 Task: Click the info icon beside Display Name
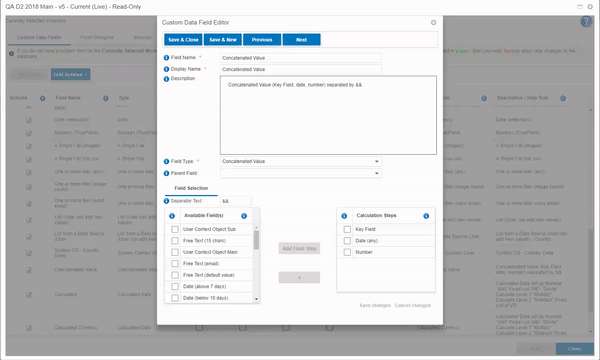[166, 69]
